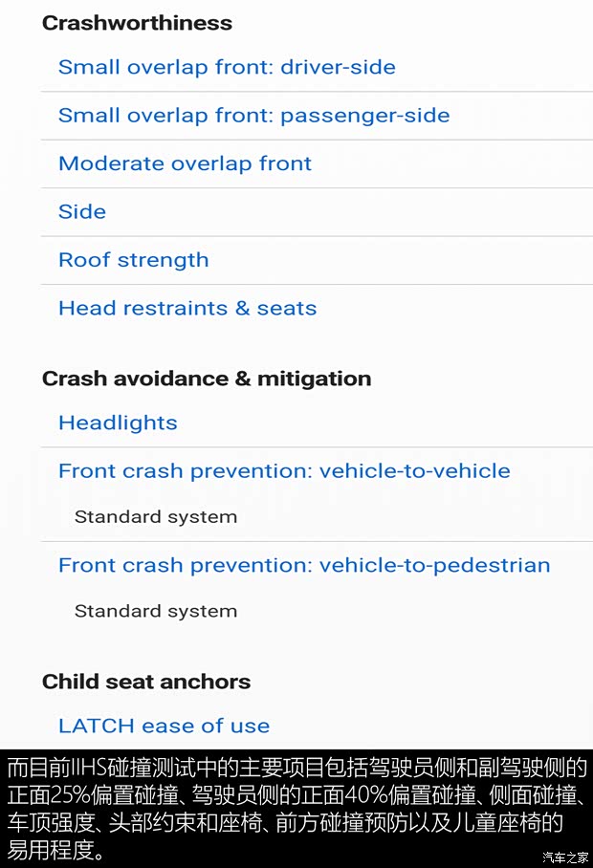Click the Side crash test link

82,211
